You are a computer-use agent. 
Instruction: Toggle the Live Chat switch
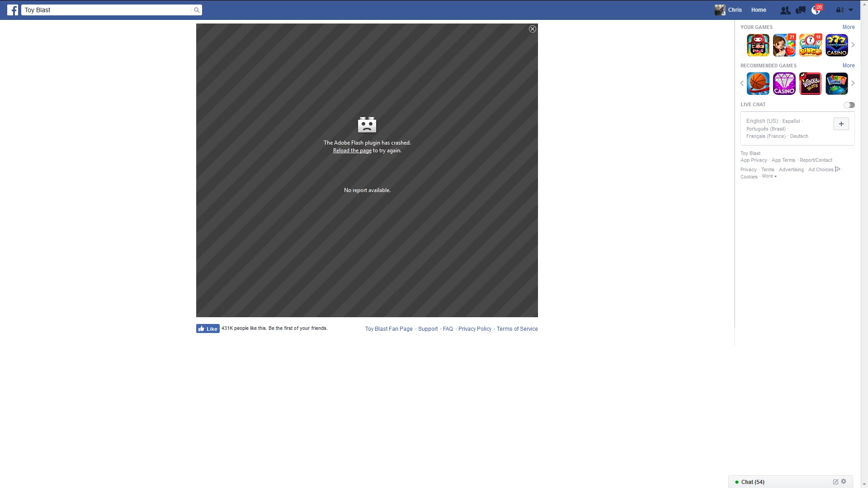(849, 105)
